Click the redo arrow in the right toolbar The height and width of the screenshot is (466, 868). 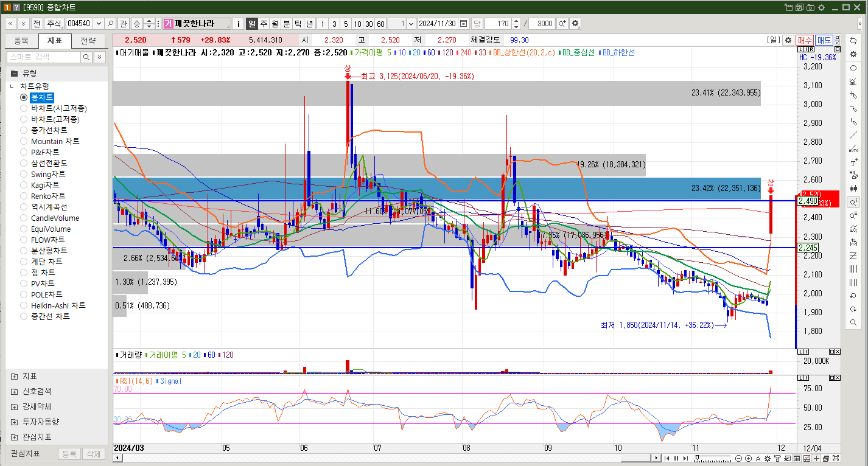pyautogui.click(x=853, y=309)
